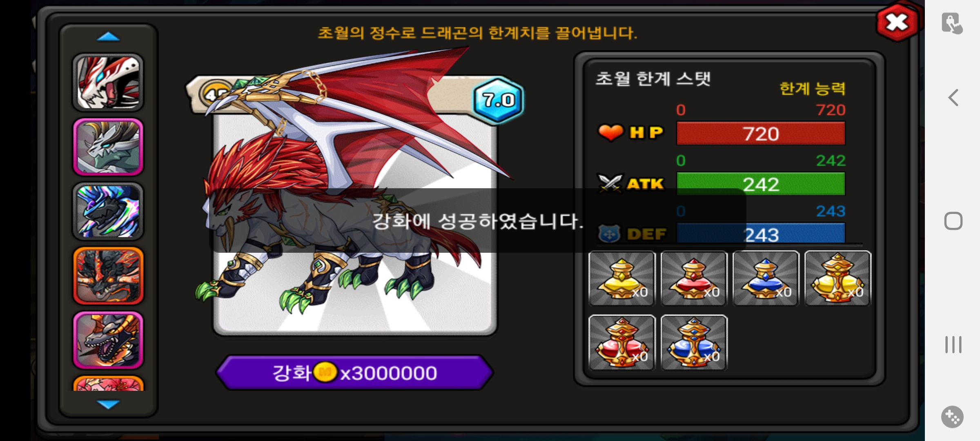Tap the blue 7.0 grade hexagon badge
Image resolution: width=980 pixels, height=441 pixels.
tap(498, 100)
